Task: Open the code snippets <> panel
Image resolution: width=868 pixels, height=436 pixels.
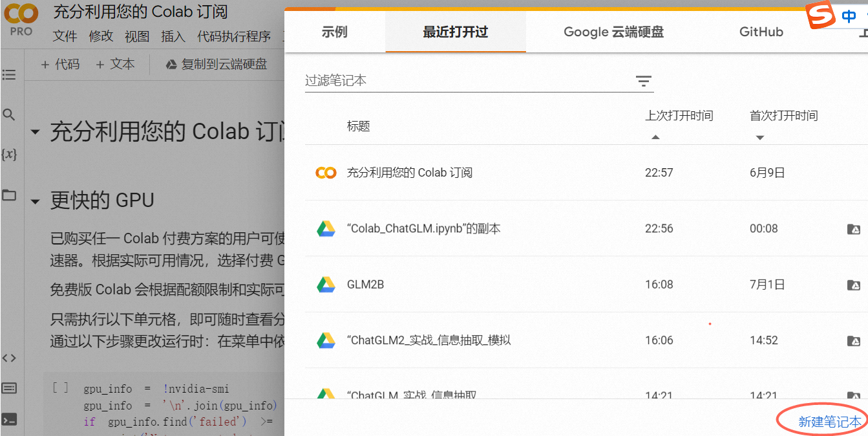Action: click(9, 358)
